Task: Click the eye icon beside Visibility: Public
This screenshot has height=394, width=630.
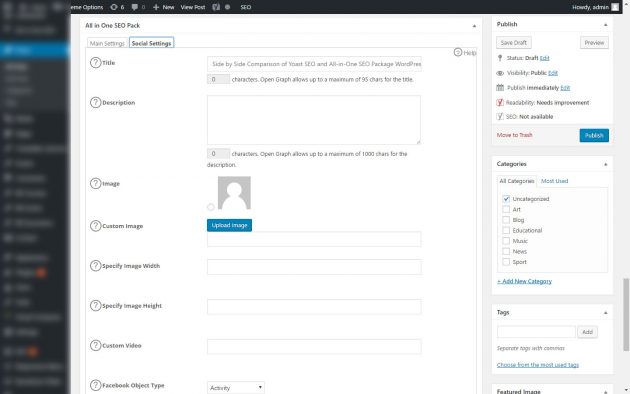Action: tap(500, 73)
